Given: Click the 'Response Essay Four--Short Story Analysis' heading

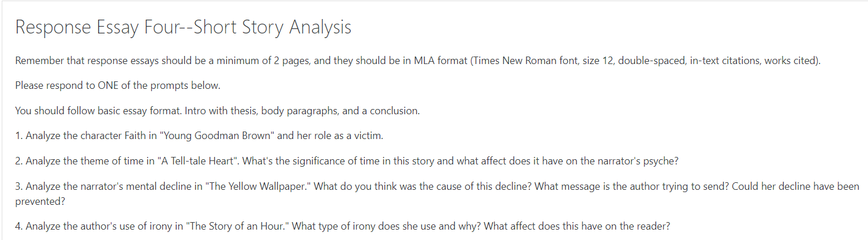Looking at the screenshot, I should (x=183, y=27).
